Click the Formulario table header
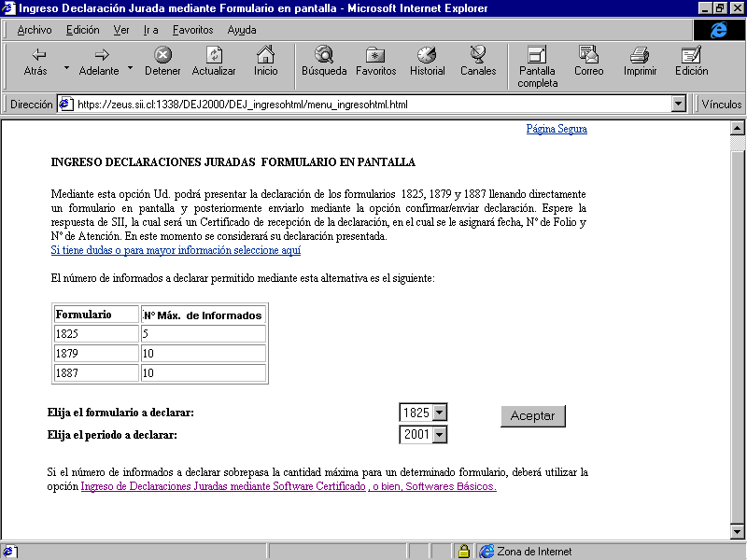This screenshot has width=747, height=560. [x=96, y=315]
